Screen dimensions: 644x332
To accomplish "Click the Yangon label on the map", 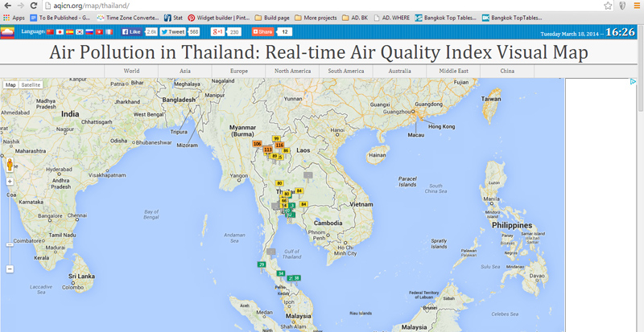I will click(x=238, y=175).
